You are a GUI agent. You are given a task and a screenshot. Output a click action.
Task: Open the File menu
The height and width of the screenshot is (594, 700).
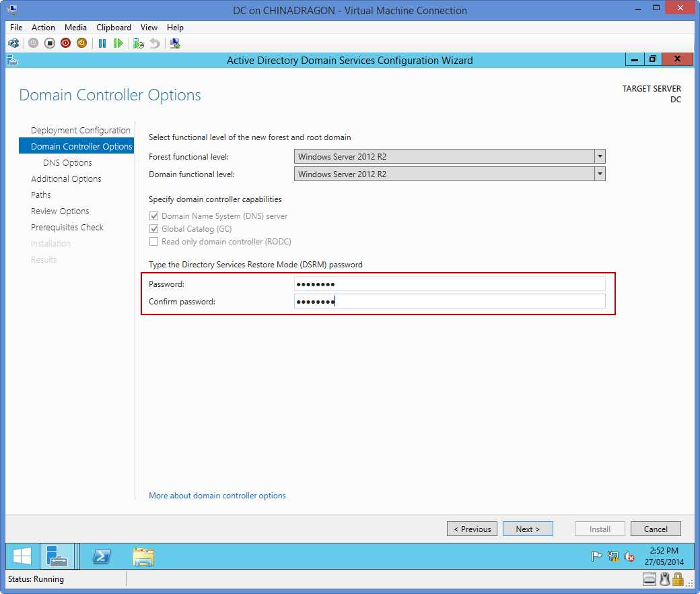pos(16,28)
